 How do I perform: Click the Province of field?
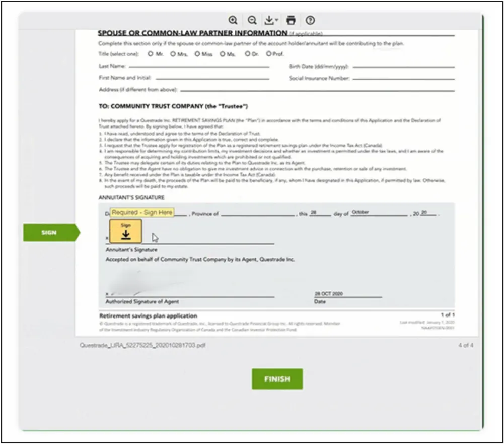click(x=258, y=213)
